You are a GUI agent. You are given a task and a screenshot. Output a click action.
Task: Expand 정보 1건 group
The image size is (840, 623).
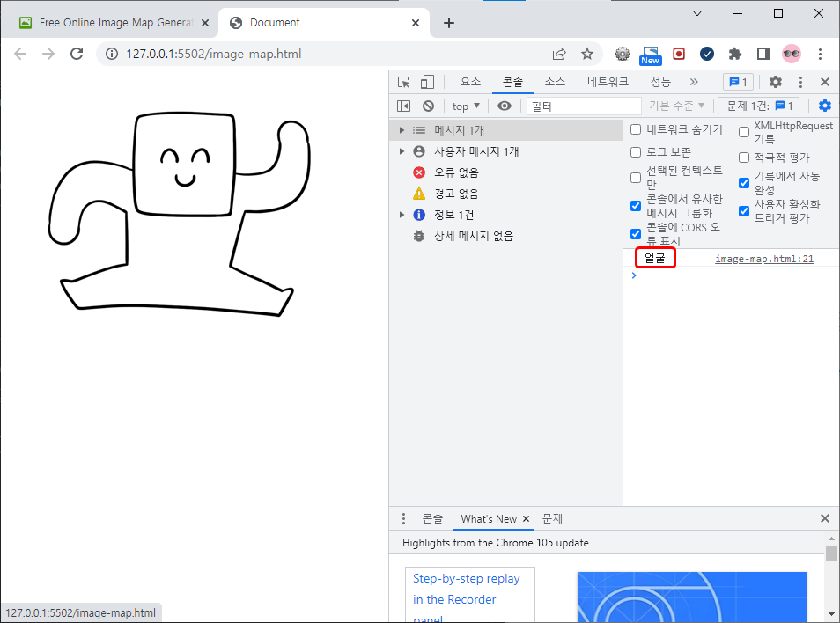pos(402,215)
